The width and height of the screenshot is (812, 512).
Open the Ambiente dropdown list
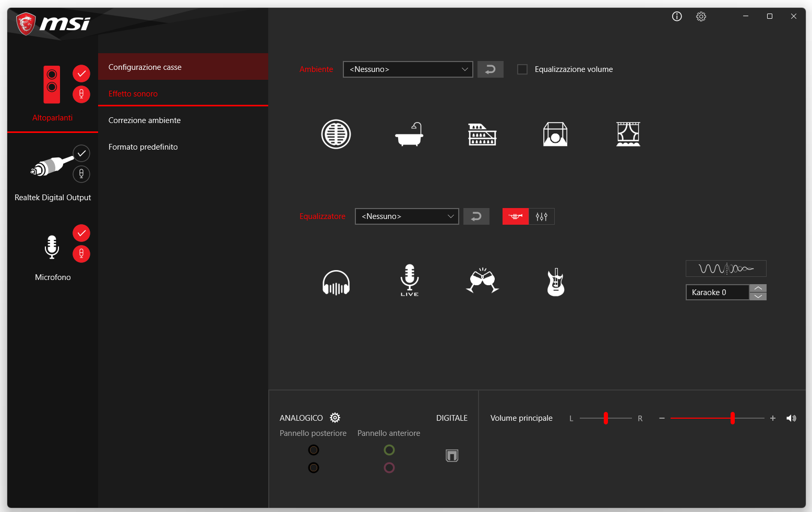tap(408, 69)
